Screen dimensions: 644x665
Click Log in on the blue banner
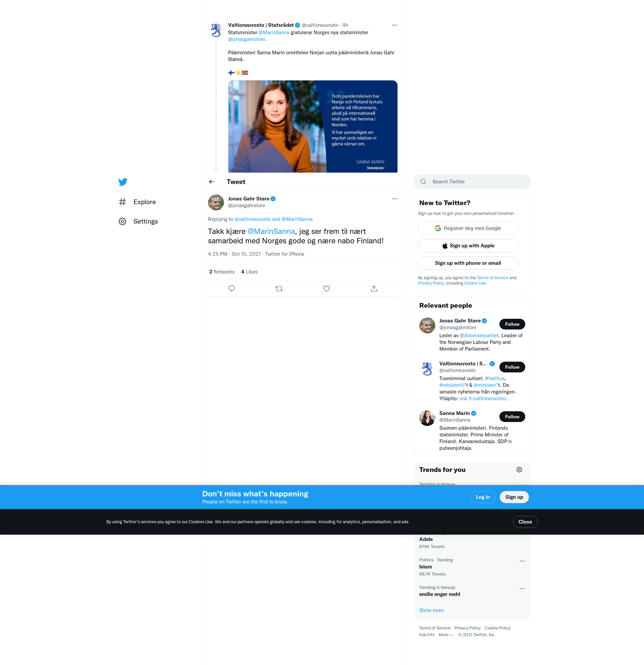click(x=482, y=497)
